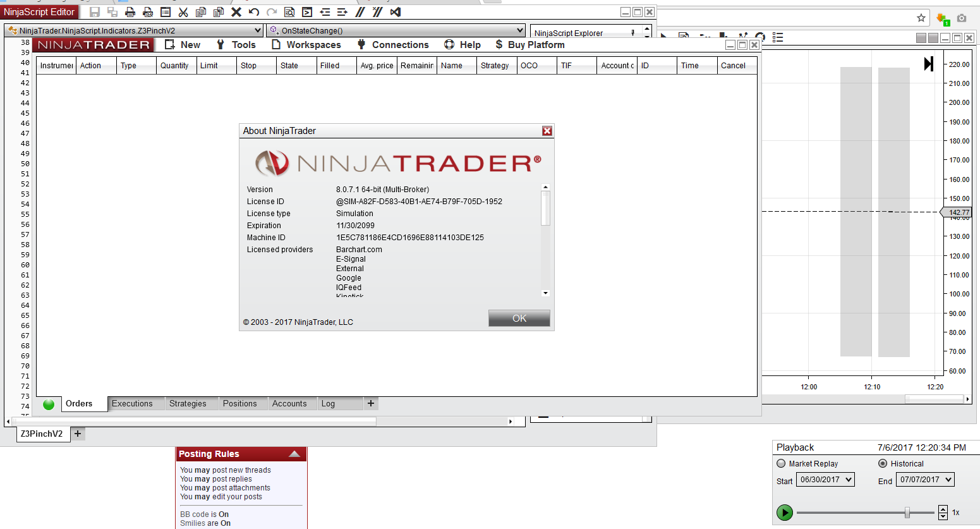Click the camera extension icon in browser
This screenshot has width=980, height=529.
[x=962, y=18]
